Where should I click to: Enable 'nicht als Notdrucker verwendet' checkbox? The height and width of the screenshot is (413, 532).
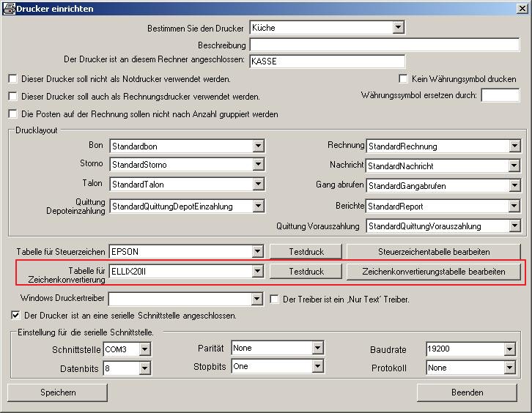[x=12, y=78]
